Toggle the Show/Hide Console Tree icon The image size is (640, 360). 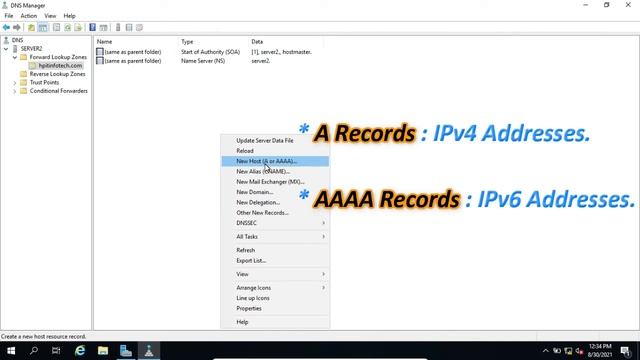point(42,27)
